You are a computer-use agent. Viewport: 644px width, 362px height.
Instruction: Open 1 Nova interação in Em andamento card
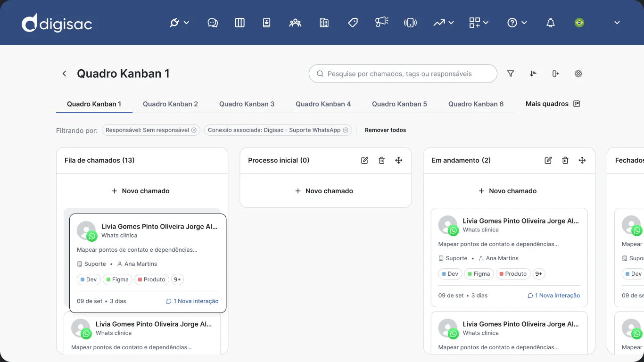coord(554,296)
